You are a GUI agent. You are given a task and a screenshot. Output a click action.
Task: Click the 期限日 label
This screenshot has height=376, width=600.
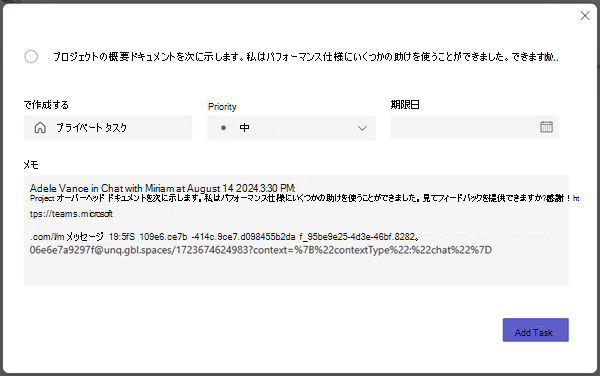pyautogui.click(x=405, y=104)
